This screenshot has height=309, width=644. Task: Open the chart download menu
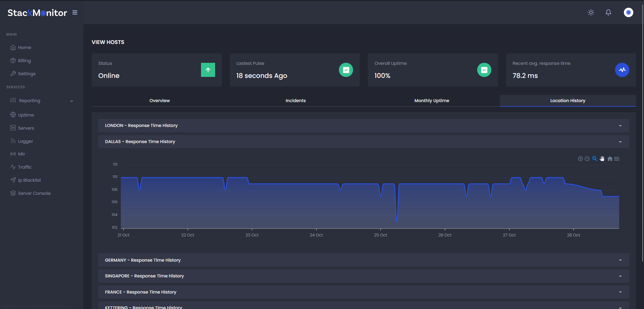[x=617, y=159]
